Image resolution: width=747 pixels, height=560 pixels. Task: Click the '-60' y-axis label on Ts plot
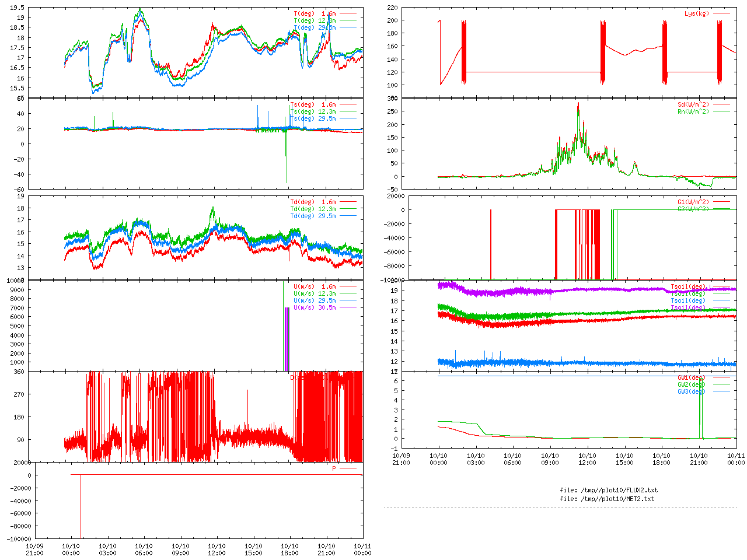tap(19, 190)
